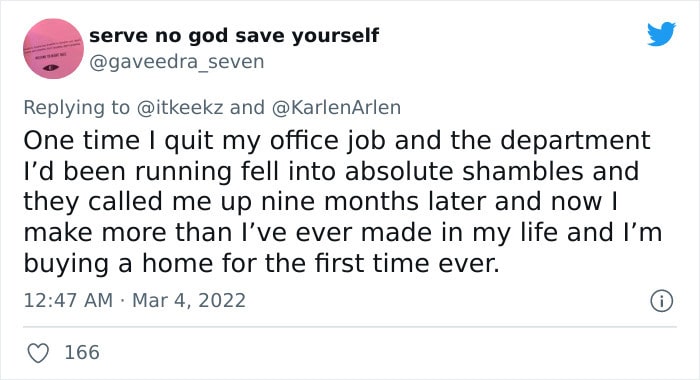Viewport: 700px width, 380px height.
Task: Click the word "and" between the mentions
Action: click(x=247, y=108)
